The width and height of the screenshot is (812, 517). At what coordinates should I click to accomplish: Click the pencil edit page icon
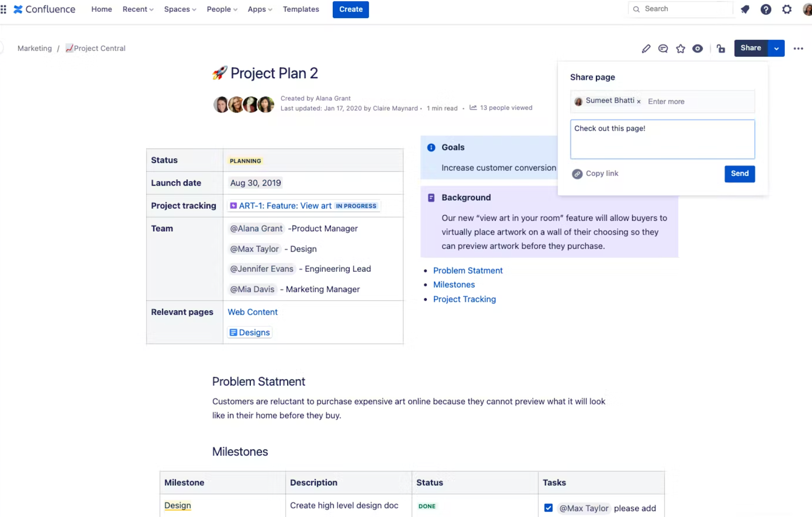click(x=646, y=48)
